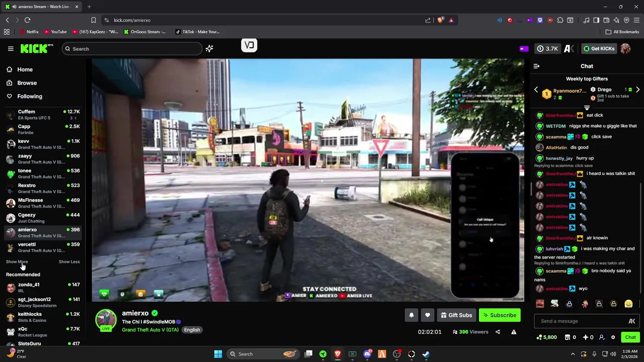This screenshot has width=644, height=362.
Task: Click the Gift Subs button
Action: (x=456, y=315)
